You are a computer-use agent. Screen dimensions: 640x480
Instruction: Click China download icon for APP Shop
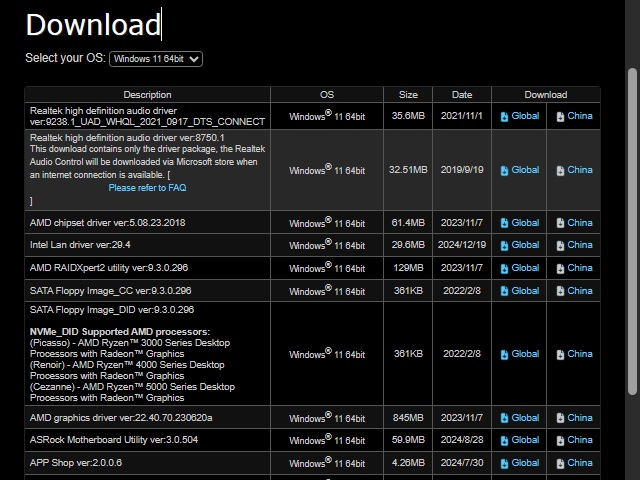point(560,463)
